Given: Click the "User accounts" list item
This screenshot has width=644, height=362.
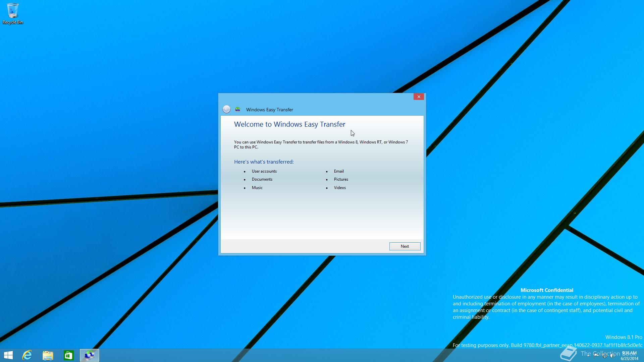Looking at the screenshot, I should click(264, 171).
